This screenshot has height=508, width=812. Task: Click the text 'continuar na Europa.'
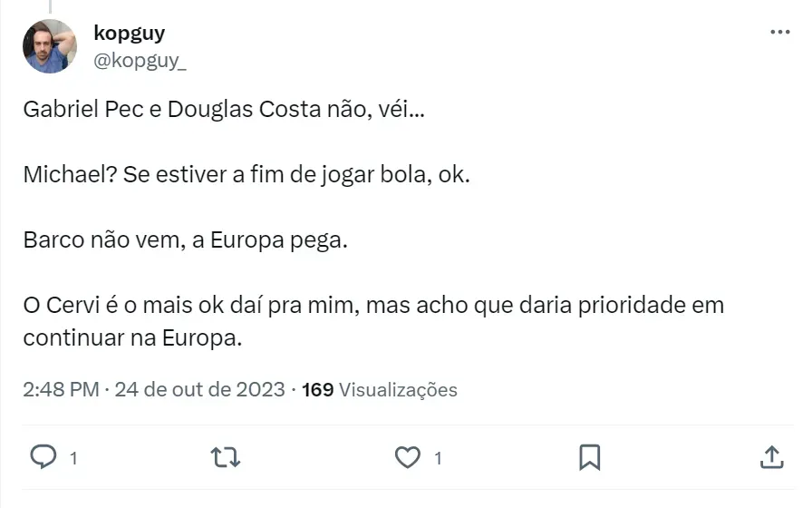pyautogui.click(x=134, y=337)
